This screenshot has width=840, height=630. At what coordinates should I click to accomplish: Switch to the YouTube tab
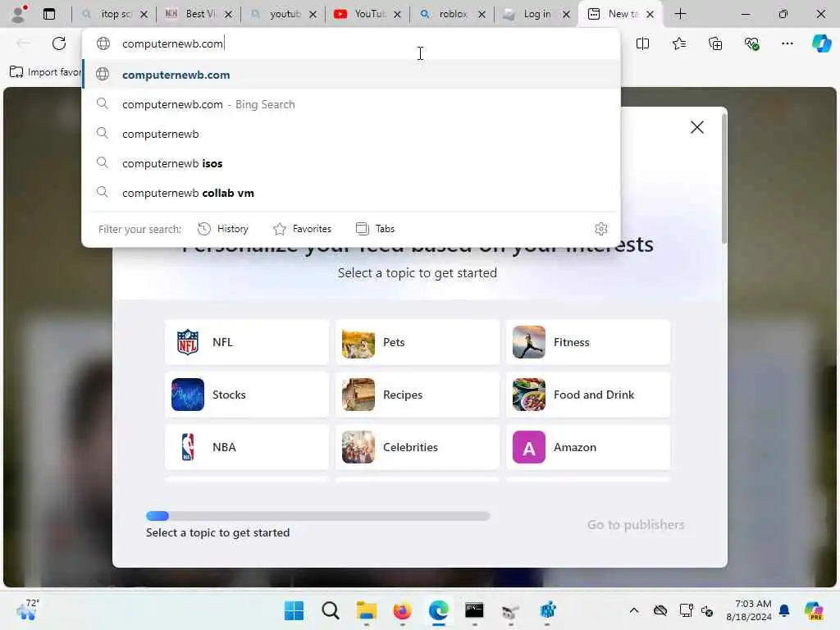point(367,14)
